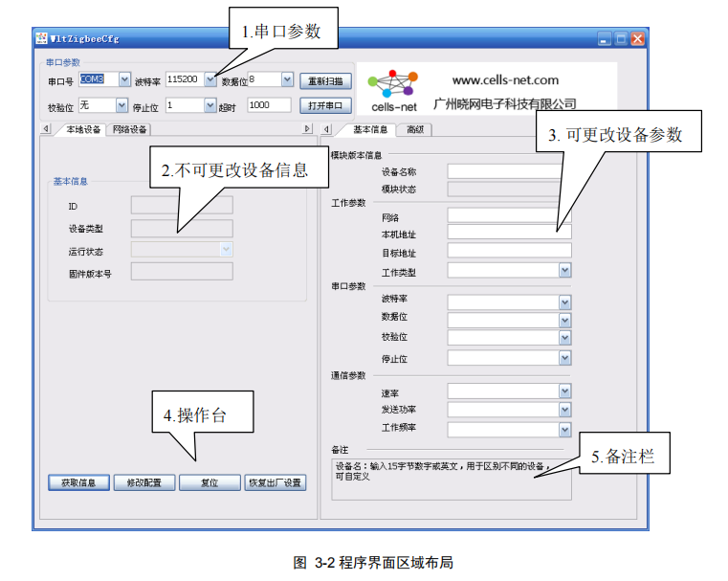Click the 打开串口 button

325,105
